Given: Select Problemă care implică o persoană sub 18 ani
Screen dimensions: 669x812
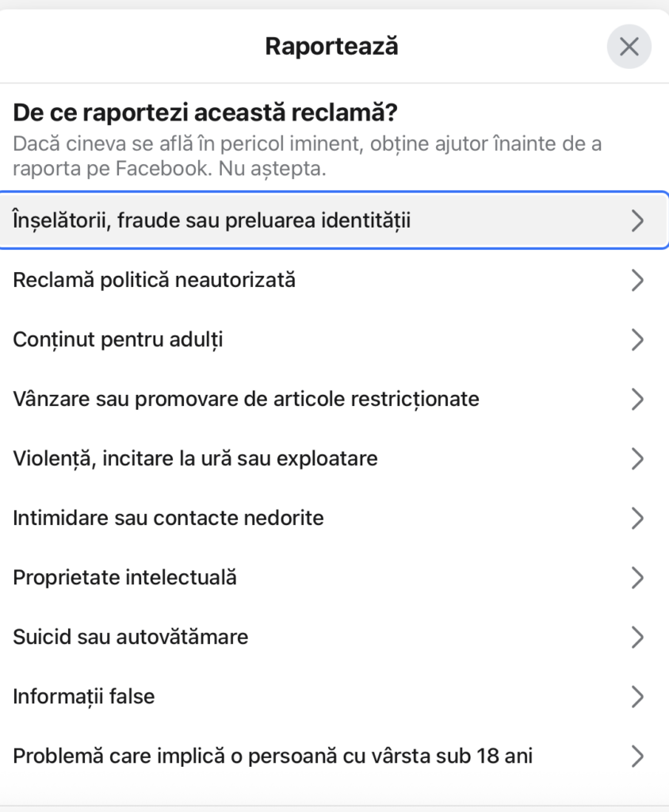Looking at the screenshot, I should pyautogui.click(x=334, y=756).
